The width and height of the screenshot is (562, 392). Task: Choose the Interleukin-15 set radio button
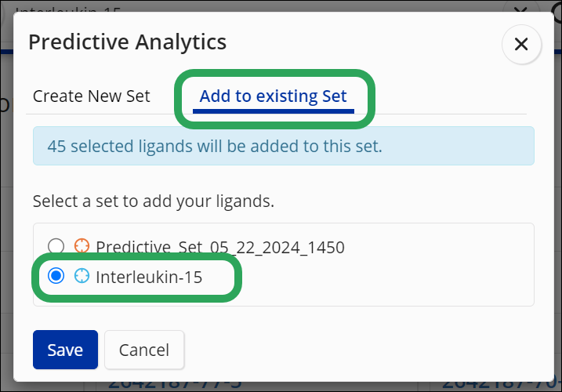coord(56,276)
